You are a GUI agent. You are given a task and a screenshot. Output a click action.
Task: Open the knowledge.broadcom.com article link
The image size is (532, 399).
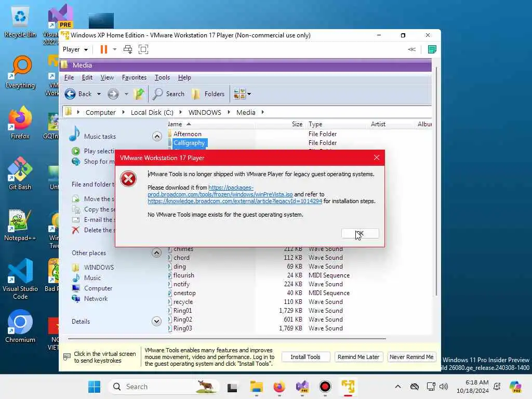click(x=235, y=201)
